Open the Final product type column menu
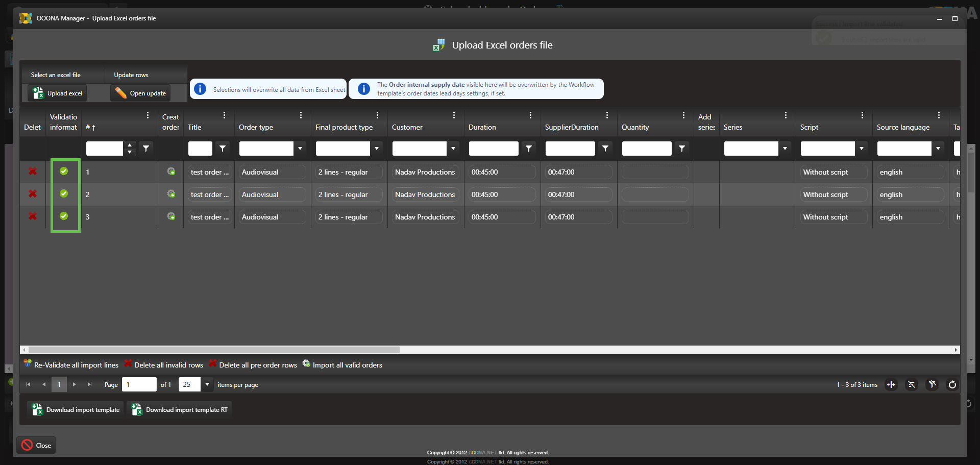This screenshot has height=465, width=980. (x=377, y=115)
